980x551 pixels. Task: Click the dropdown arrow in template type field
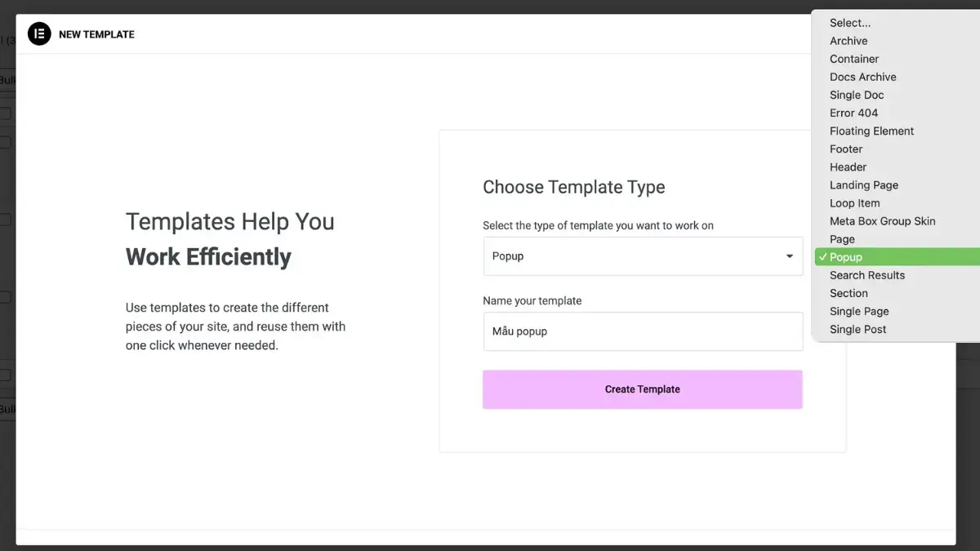pyautogui.click(x=790, y=256)
